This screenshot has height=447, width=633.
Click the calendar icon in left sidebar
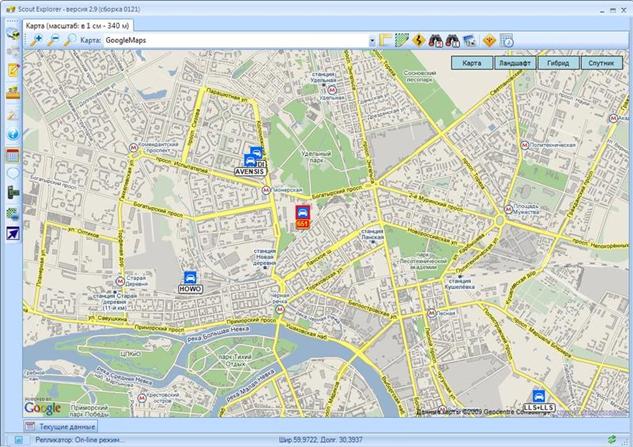[x=13, y=155]
